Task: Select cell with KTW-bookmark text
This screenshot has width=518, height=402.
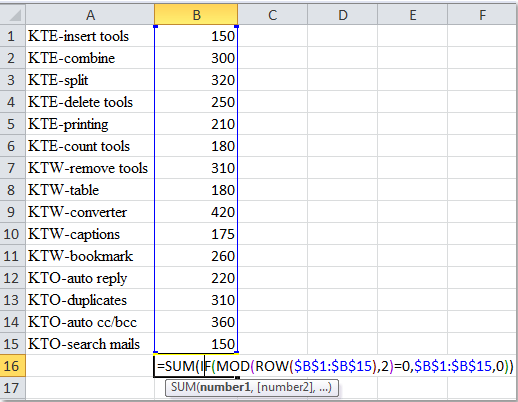Action: click(x=90, y=256)
